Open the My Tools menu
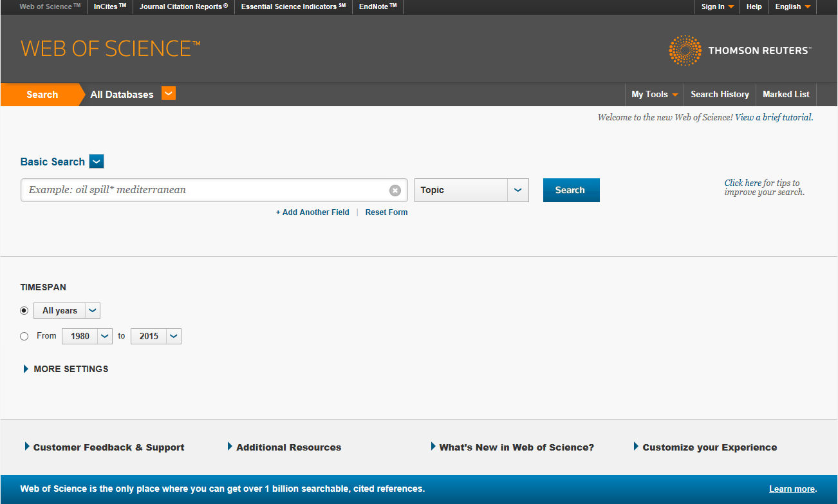838x504 pixels. pyautogui.click(x=655, y=94)
